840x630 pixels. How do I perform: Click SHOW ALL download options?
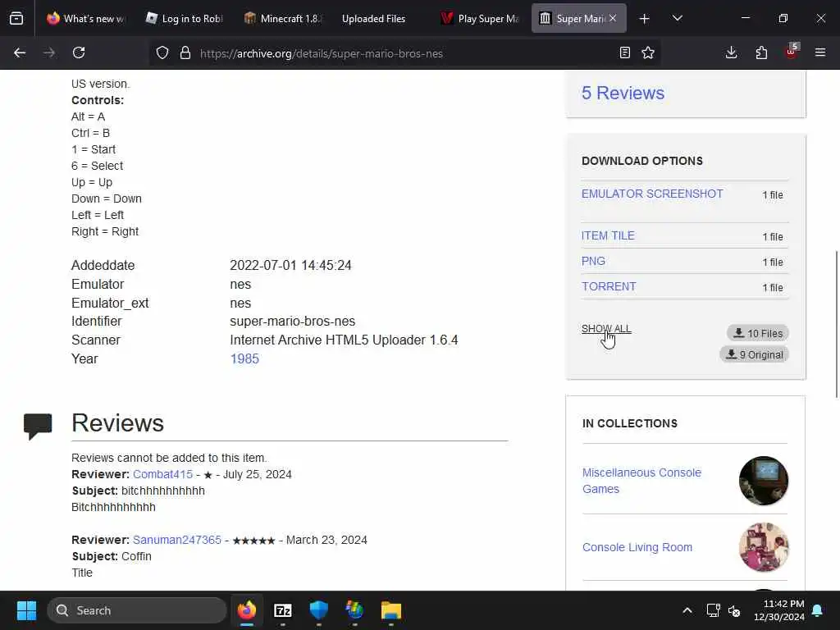click(606, 328)
